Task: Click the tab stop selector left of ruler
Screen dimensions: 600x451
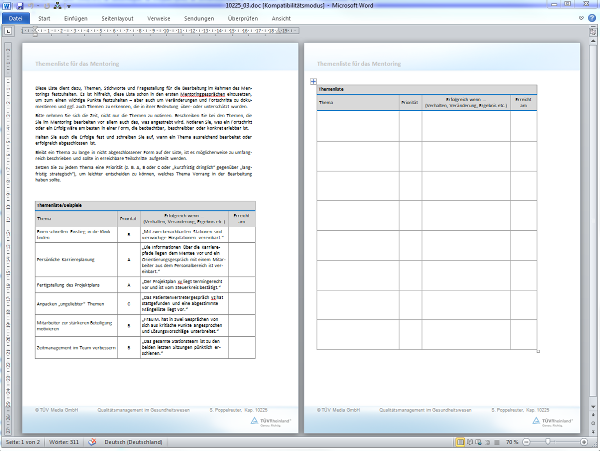Action: (7, 30)
